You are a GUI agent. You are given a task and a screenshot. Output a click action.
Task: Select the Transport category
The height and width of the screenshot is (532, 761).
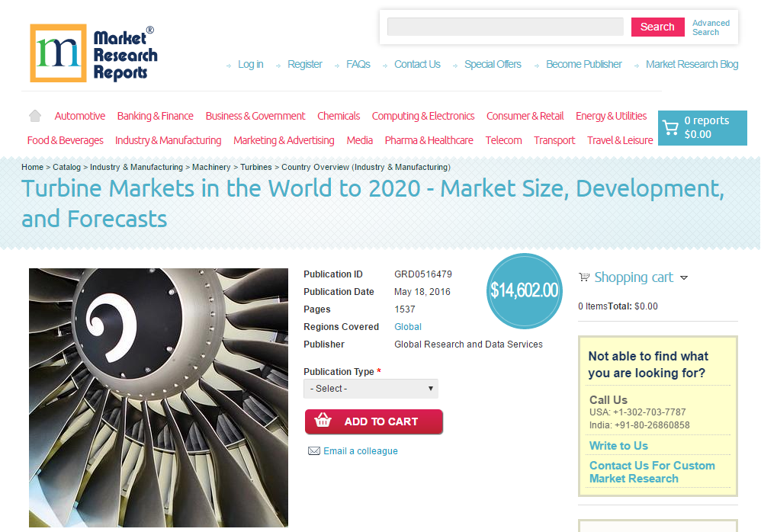click(554, 140)
